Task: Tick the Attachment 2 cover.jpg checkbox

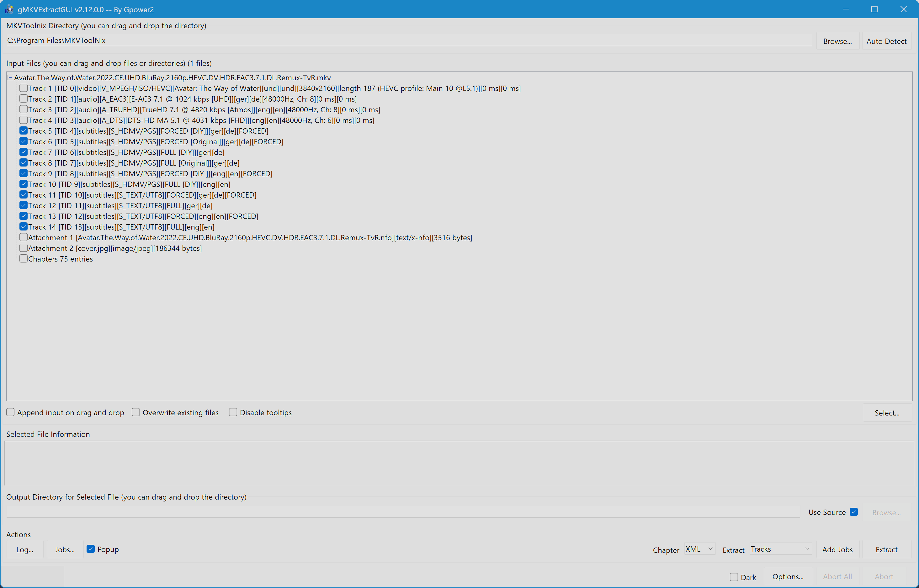Action: (x=23, y=248)
